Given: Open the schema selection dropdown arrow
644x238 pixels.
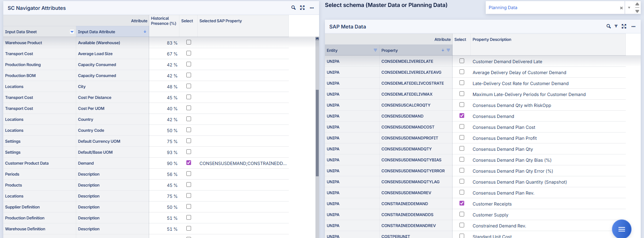Looking at the screenshot, I should [629, 8].
